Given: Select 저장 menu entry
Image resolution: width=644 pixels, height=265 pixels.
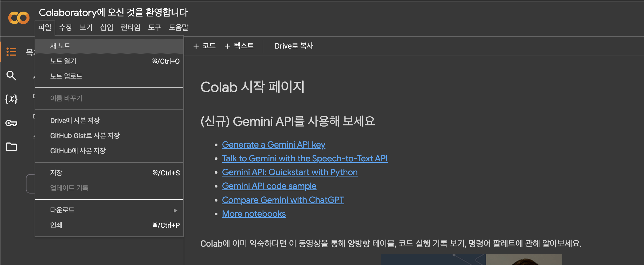Looking at the screenshot, I should point(109,173).
